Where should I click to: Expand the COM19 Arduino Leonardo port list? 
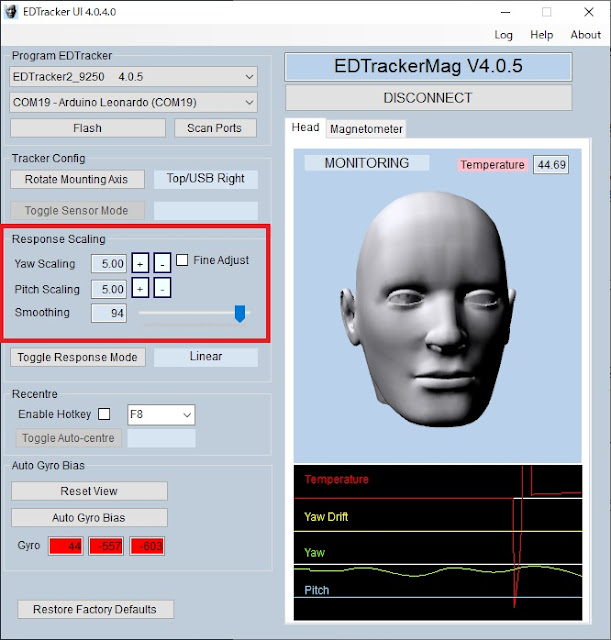click(133, 102)
